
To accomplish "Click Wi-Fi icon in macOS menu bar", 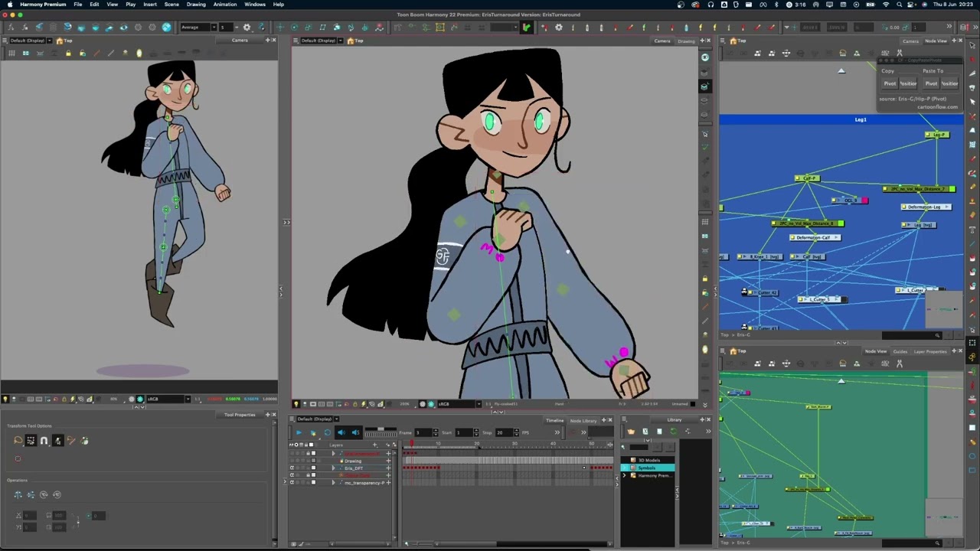I will pos(887,5).
